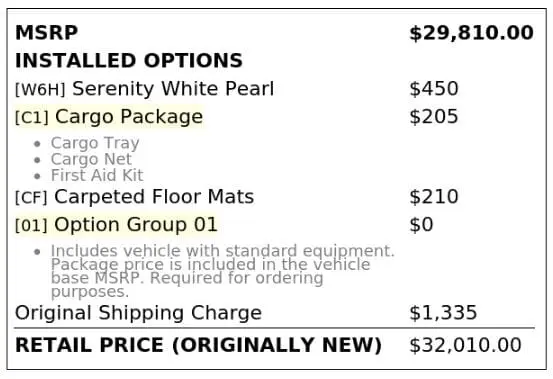Viewport: 553px width, 379px height.
Task: Click the RETAIL PRICE total $32,010.00
Action: click(x=465, y=345)
